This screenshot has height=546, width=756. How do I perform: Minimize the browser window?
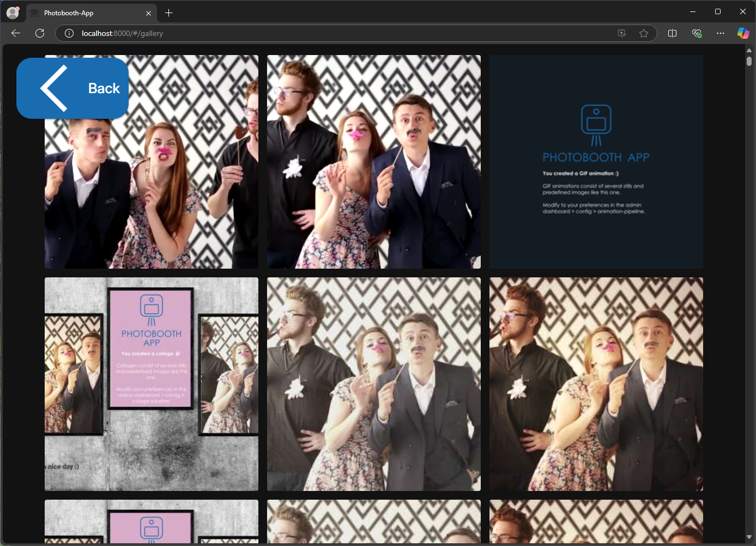(x=693, y=11)
